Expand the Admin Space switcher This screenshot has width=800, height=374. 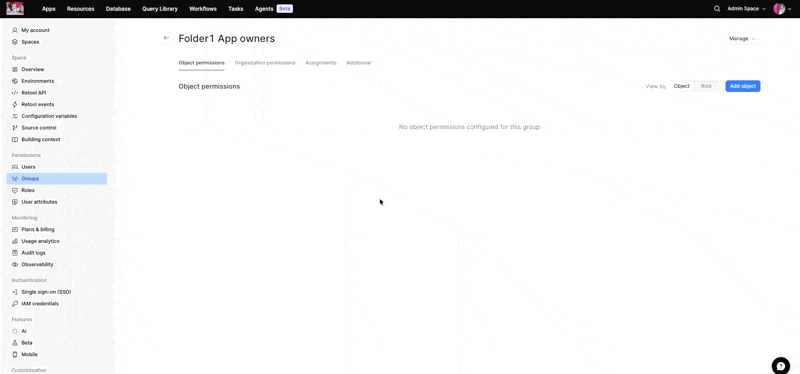pyautogui.click(x=746, y=9)
